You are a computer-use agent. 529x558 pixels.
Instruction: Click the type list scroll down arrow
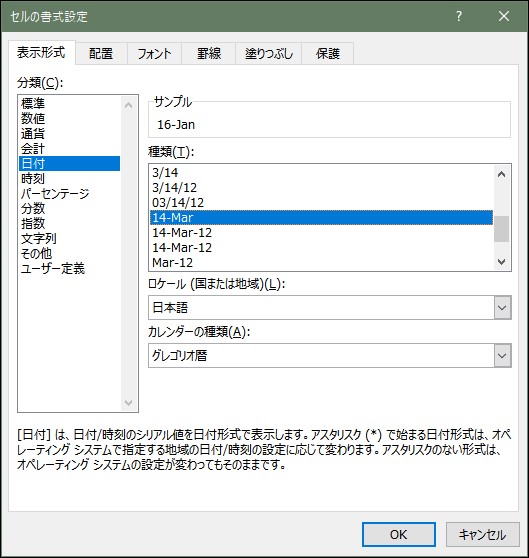click(502, 262)
